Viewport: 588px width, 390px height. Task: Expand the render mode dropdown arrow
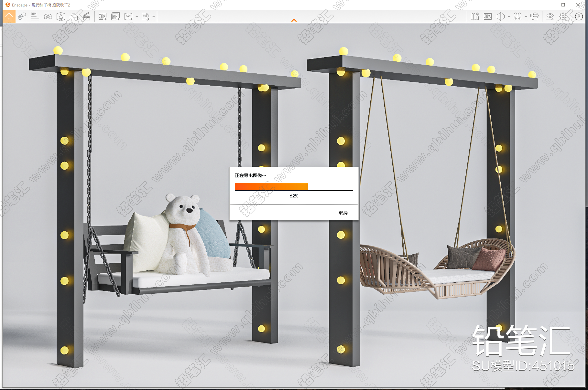pyautogui.click(x=526, y=16)
